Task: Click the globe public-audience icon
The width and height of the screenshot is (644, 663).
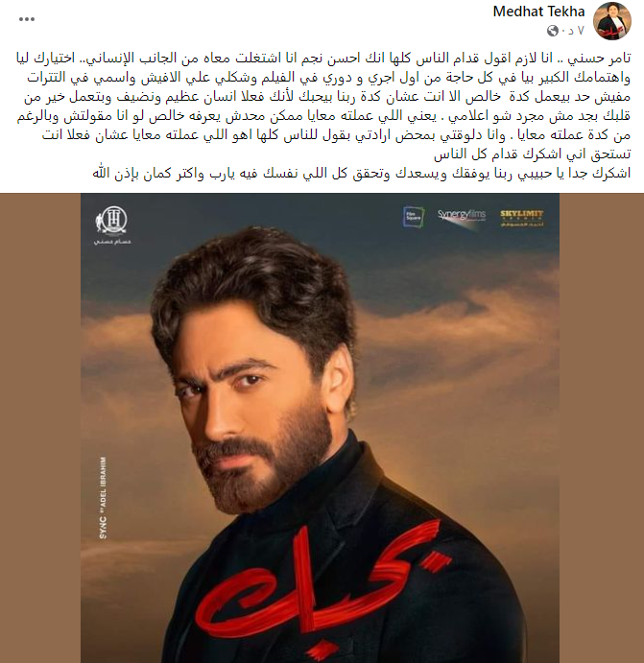Action: tap(552, 31)
